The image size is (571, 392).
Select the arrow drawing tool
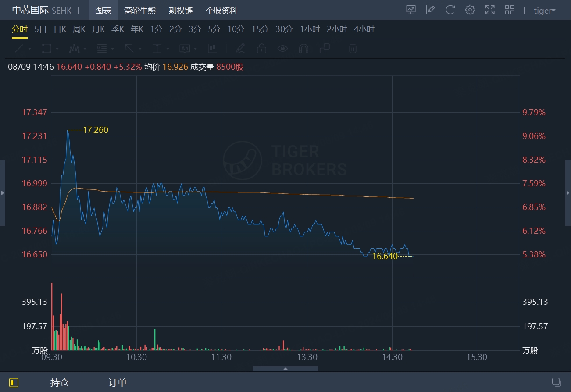(129, 48)
